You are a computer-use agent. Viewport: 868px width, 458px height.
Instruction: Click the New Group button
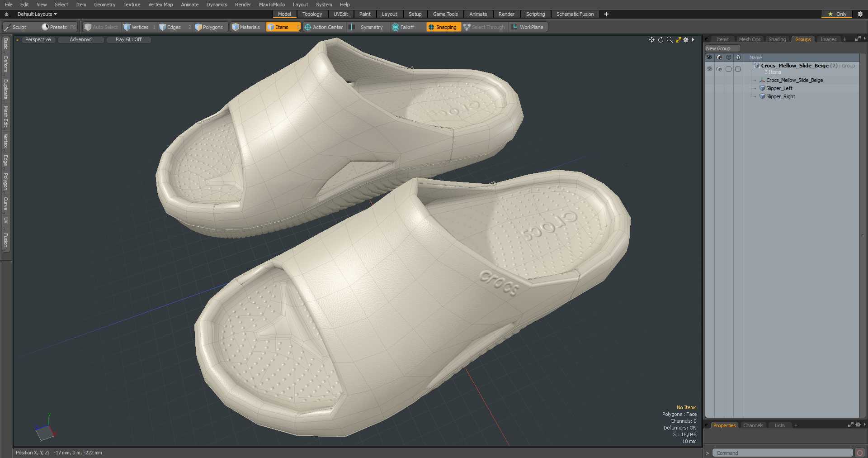(x=722, y=48)
